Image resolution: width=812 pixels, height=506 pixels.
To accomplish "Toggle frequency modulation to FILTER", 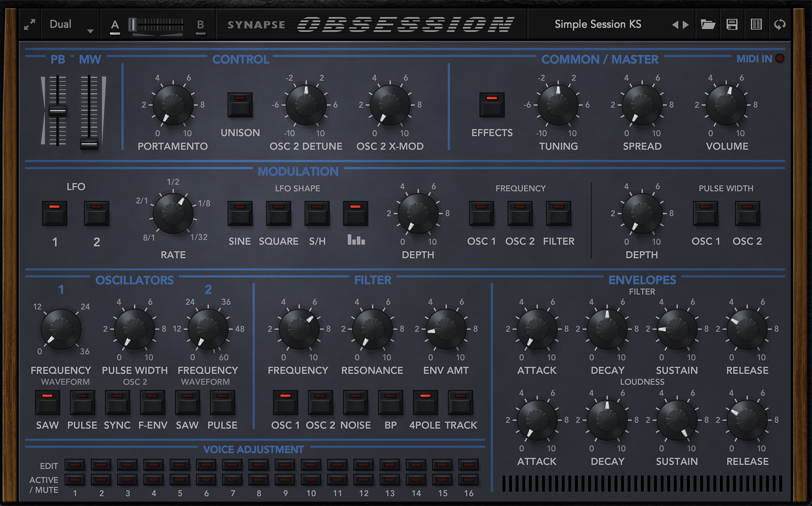I will (x=558, y=213).
